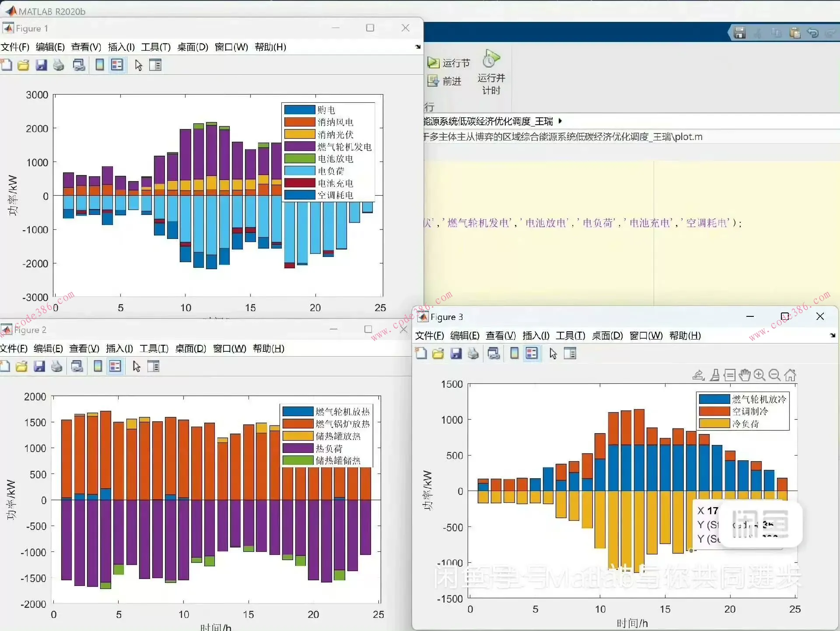Screen dimensions: 840x631
Task: Click 燃气轮机发电 purple legend swatch in Figure 1
Action: [300, 147]
